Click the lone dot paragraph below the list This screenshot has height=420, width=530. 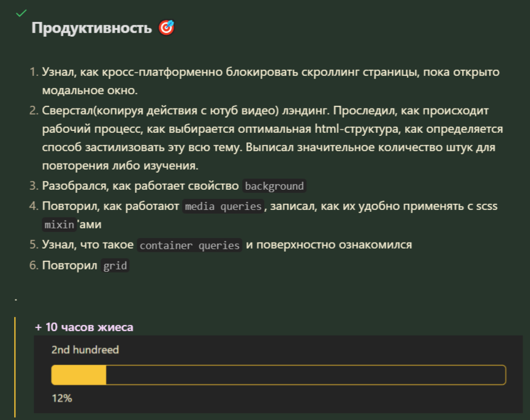[17, 299]
